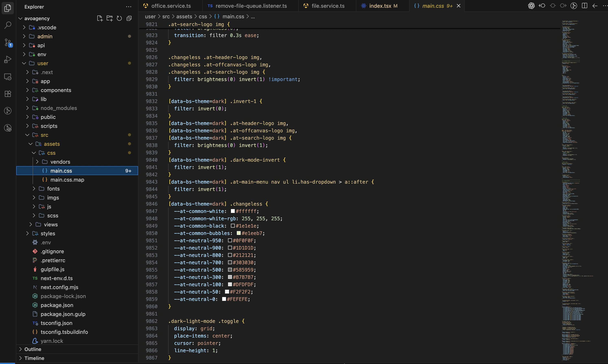The width and height of the screenshot is (608, 364).
Task: Switch to remove-file-queue.listener.ts tab
Action: pyautogui.click(x=250, y=6)
